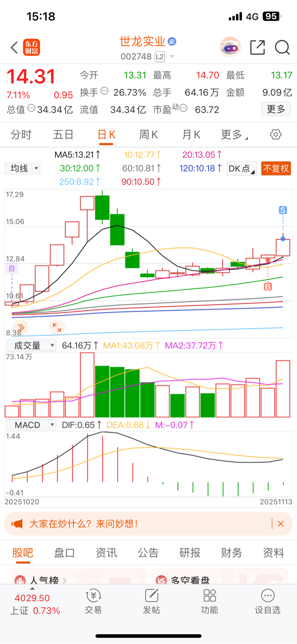Screen dimensions: 297x644
Task: Open the DK点 dropdown
Action: pos(241,168)
